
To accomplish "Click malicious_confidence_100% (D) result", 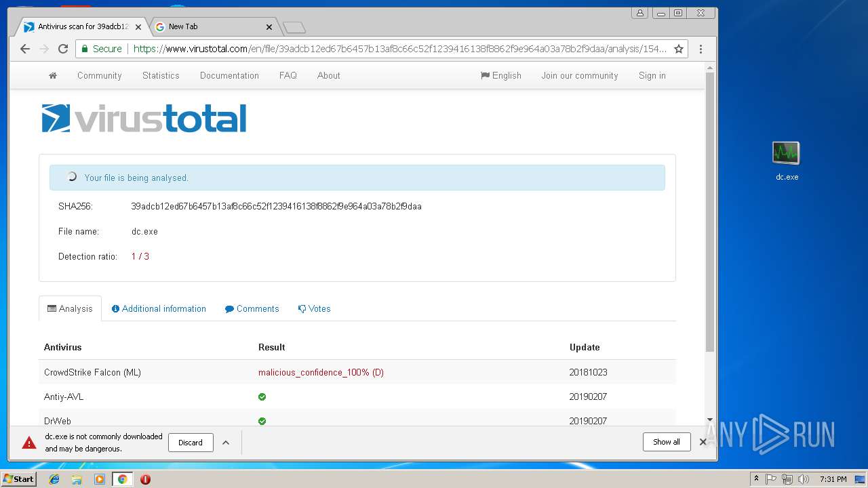I will 321,373.
